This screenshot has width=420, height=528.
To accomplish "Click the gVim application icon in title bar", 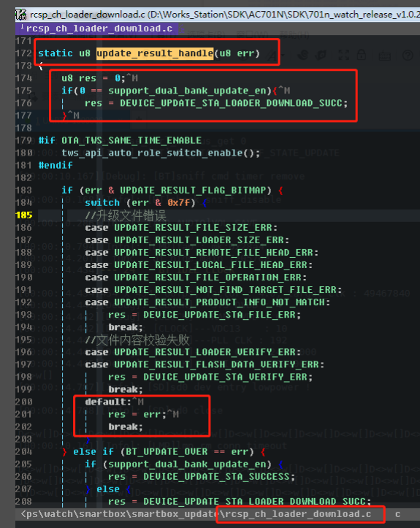I will [x=21, y=14].
